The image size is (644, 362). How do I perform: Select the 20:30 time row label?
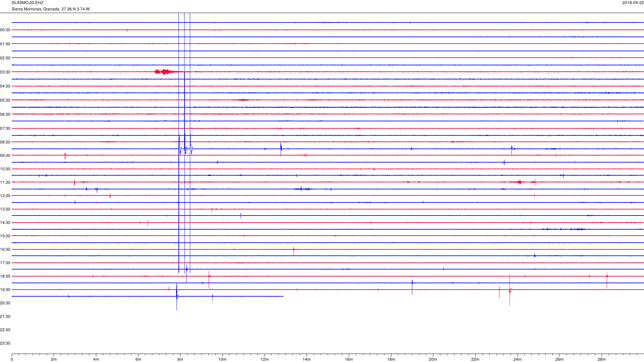[x=5, y=303]
